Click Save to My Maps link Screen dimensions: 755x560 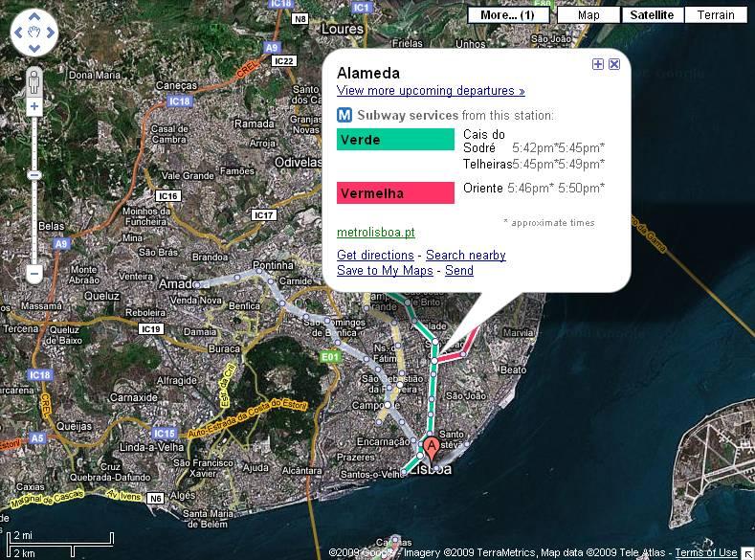click(x=385, y=271)
